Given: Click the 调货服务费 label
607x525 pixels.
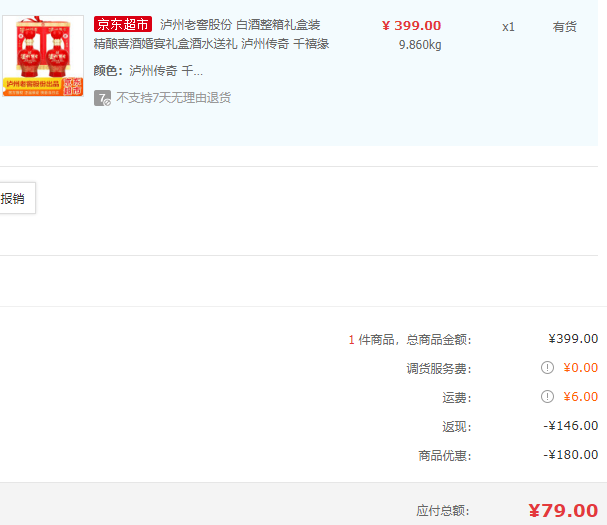Looking at the screenshot, I should (x=439, y=369).
